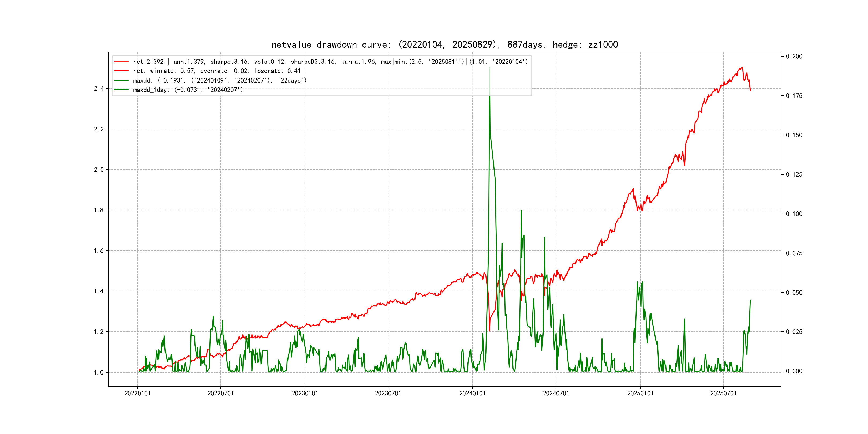Click the 20240101 x-axis tick label

[x=472, y=393]
